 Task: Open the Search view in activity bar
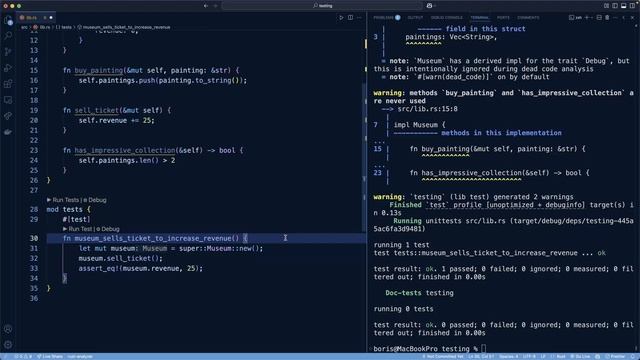coord(8,36)
